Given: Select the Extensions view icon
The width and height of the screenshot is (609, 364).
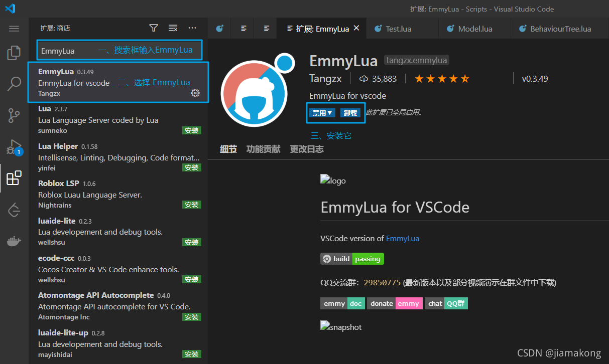Looking at the screenshot, I should [x=14, y=178].
